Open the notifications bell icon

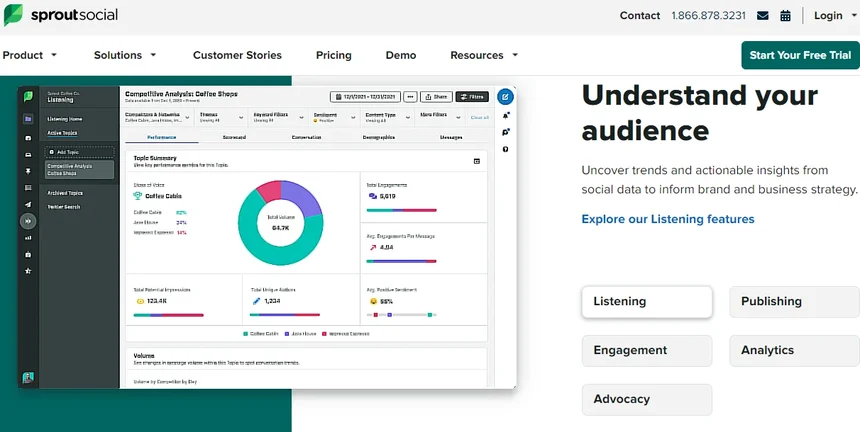505,115
